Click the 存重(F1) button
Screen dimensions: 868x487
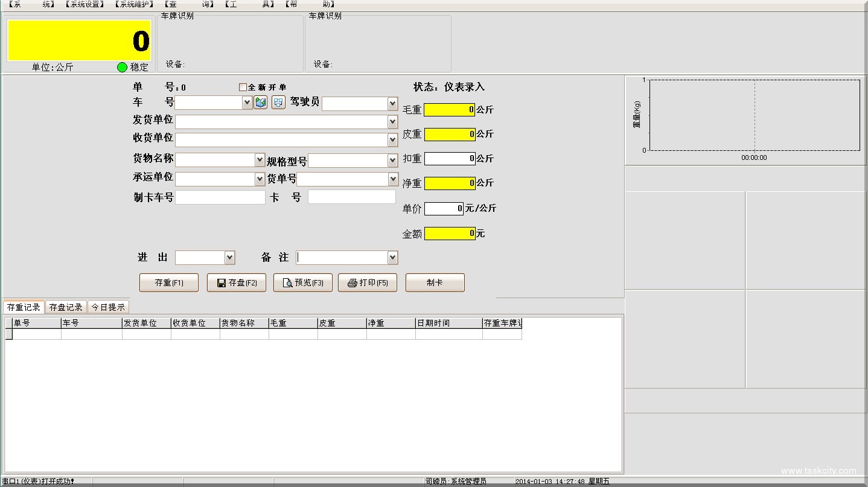(169, 282)
